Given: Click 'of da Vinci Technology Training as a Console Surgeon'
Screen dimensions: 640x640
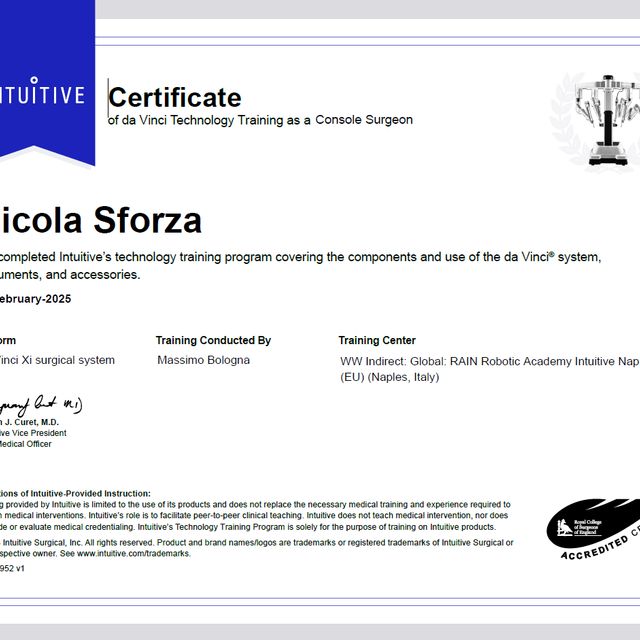Looking at the screenshot, I should pyautogui.click(x=260, y=120).
